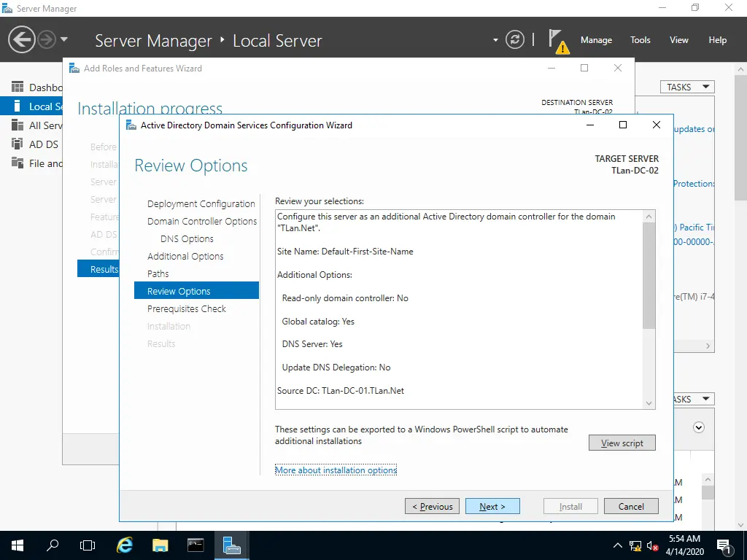The image size is (747, 560).
Task: Show hidden system tray icons
Action: point(617,545)
